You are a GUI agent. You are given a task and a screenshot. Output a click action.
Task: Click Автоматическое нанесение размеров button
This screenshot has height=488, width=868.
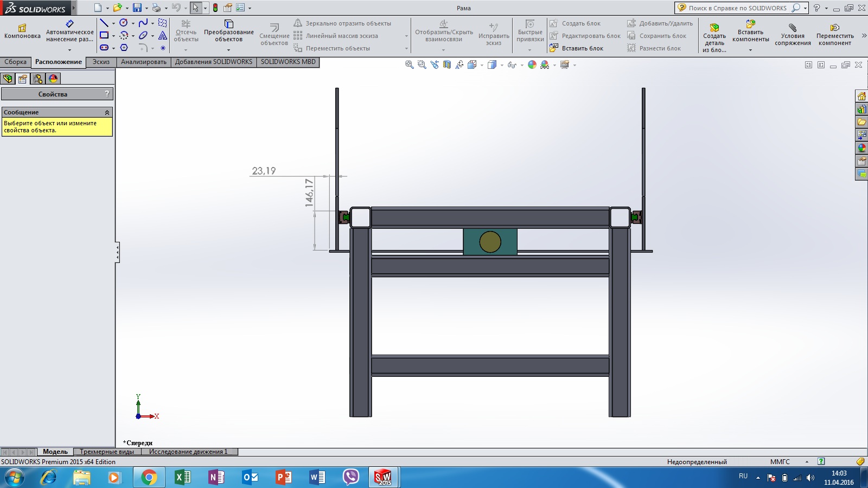pos(70,31)
